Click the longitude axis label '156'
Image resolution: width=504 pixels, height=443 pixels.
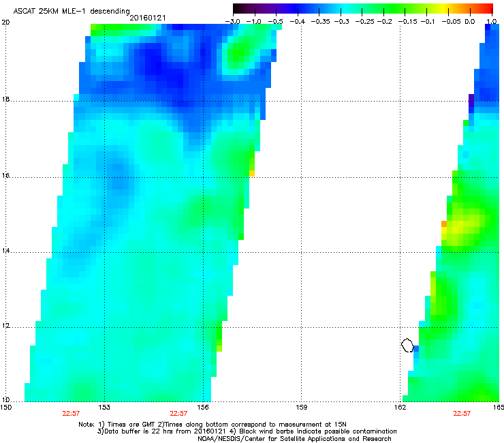pyautogui.click(x=203, y=408)
